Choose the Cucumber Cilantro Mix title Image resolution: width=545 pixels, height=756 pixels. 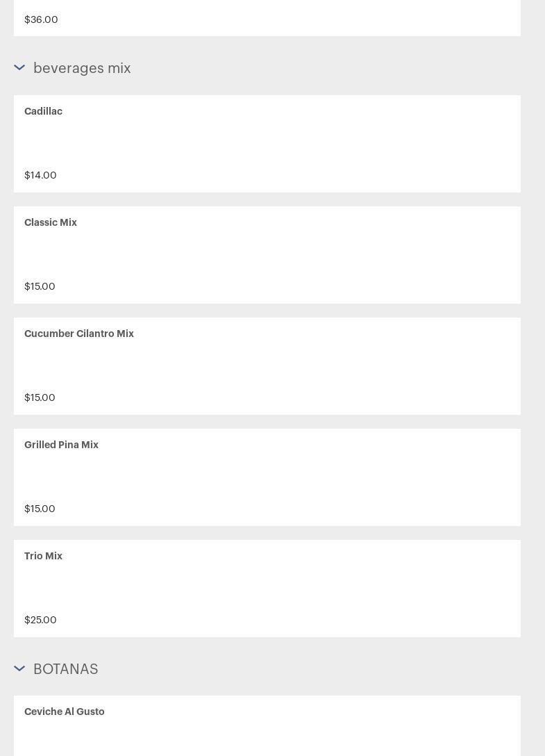79,334
